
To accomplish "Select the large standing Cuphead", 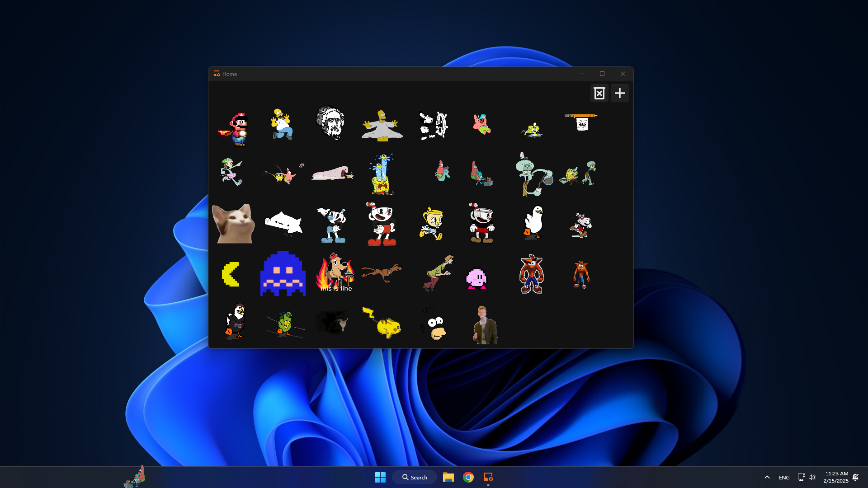I will (382, 224).
